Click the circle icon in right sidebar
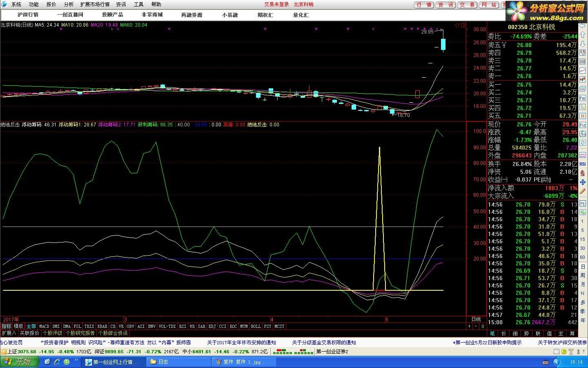 tap(583, 143)
